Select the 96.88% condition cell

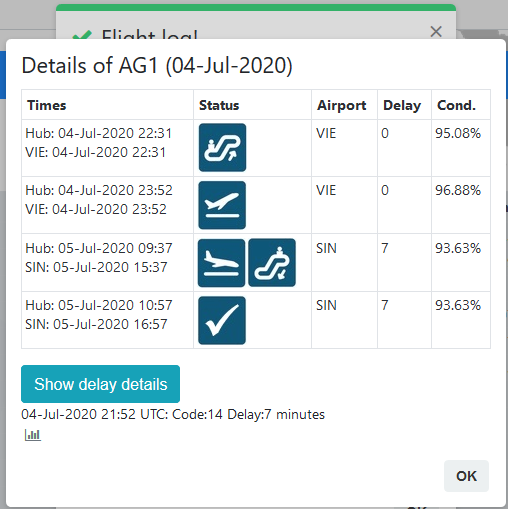pos(461,205)
